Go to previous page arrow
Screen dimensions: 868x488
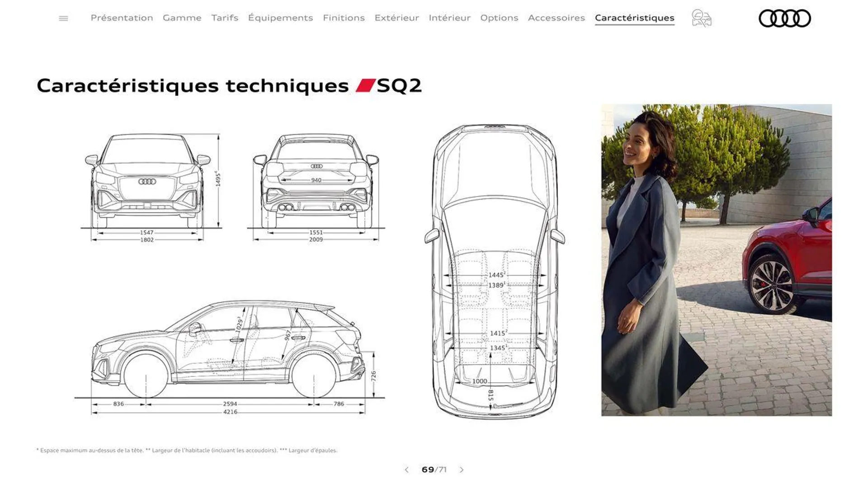pos(406,470)
